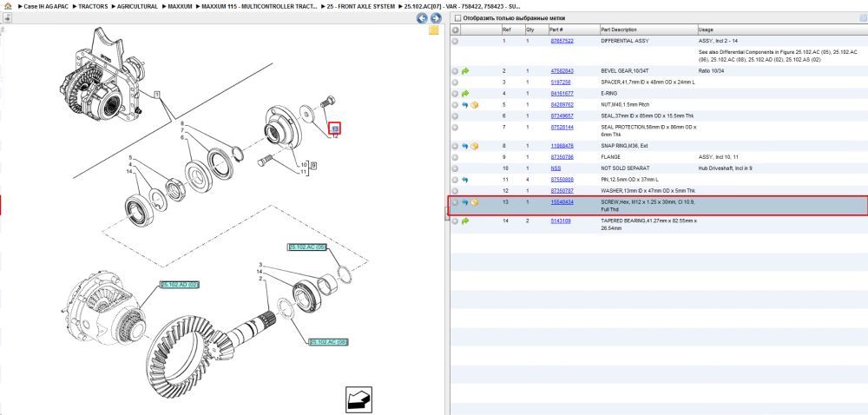The image size is (868, 415).
Task: Open part number 15540434 link
Action: click(x=562, y=202)
